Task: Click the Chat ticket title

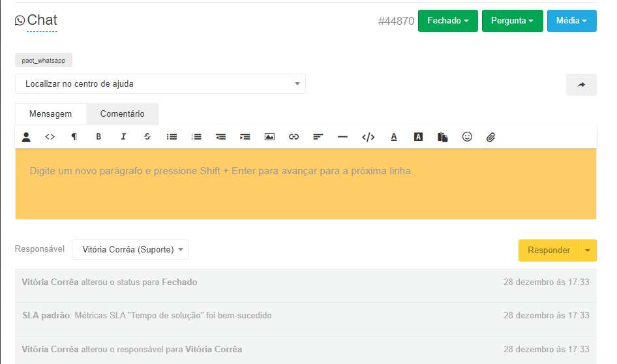Action: [x=42, y=20]
